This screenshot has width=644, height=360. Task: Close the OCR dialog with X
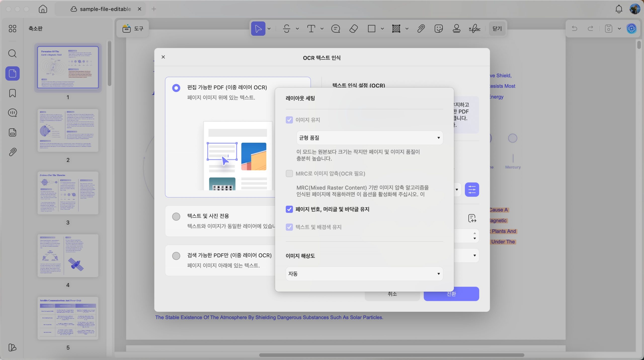(163, 57)
